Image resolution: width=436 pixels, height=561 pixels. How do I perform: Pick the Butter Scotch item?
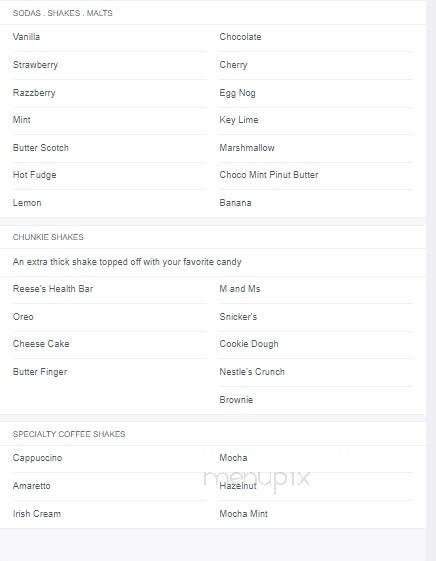click(40, 148)
